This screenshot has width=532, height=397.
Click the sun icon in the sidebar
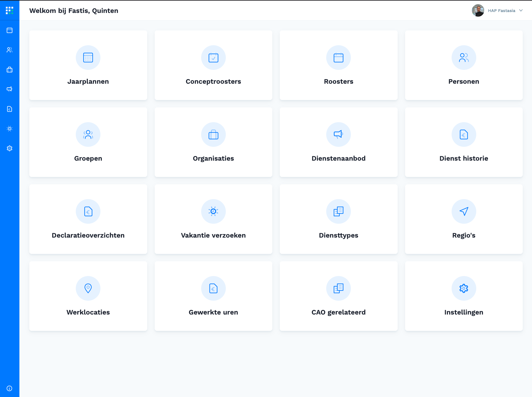[x=10, y=129]
